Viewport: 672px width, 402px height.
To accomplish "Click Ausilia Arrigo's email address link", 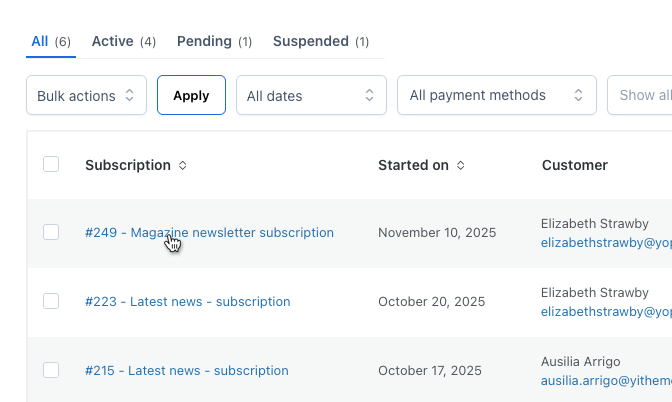I will point(606,380).
